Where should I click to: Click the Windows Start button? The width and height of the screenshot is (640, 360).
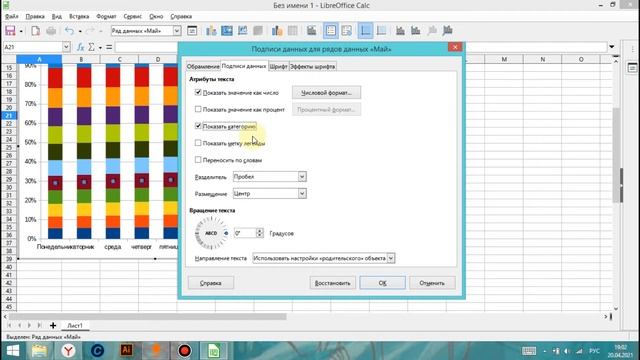[13, 351]
